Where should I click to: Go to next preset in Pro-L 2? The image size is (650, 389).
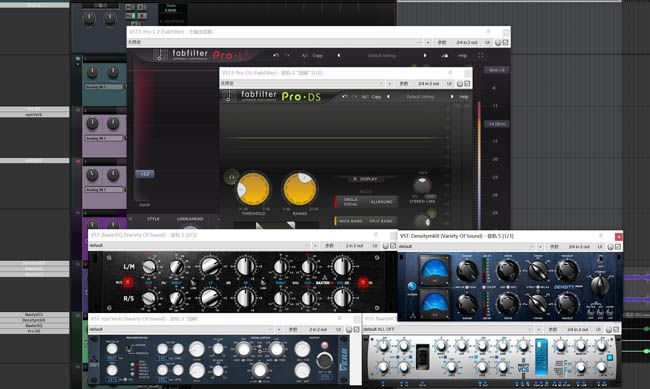point(425,55)
